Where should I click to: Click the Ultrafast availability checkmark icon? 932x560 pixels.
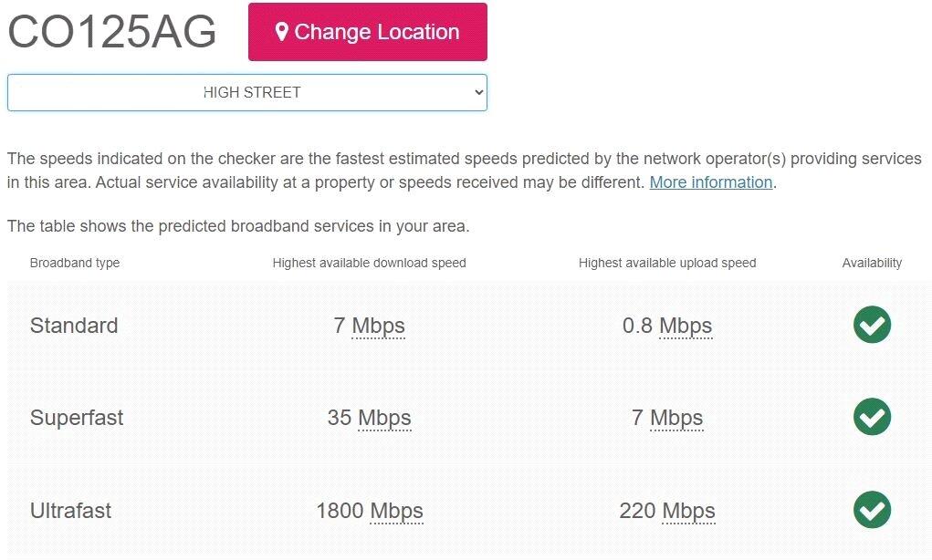pos(872,510)
